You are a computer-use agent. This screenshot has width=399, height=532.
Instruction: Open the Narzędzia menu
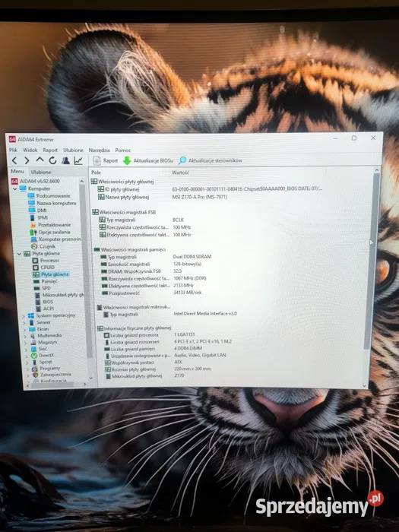click(x=99, y=150)
